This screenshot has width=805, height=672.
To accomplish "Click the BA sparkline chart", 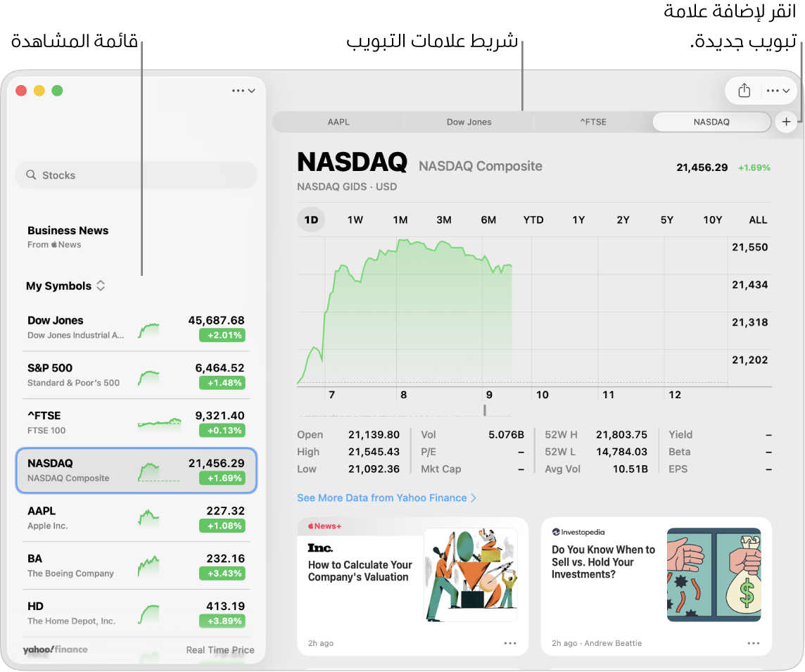I will 149,566.
